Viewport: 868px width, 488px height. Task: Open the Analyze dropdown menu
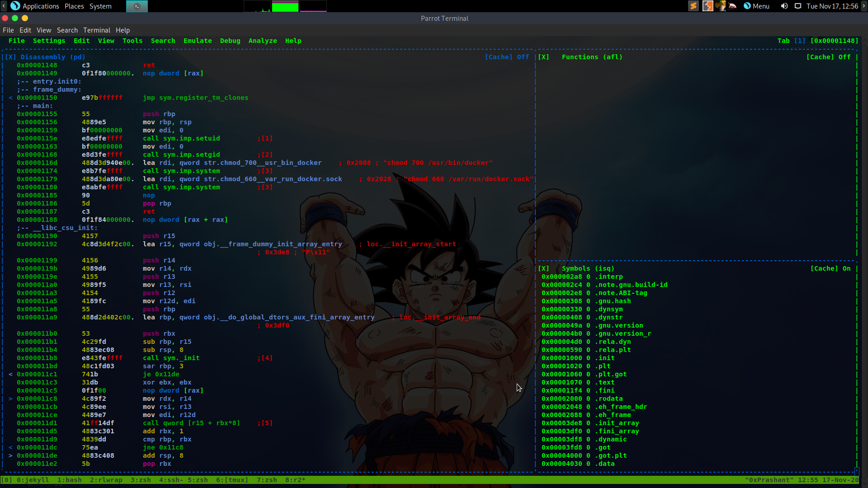[x=262, y=41]
